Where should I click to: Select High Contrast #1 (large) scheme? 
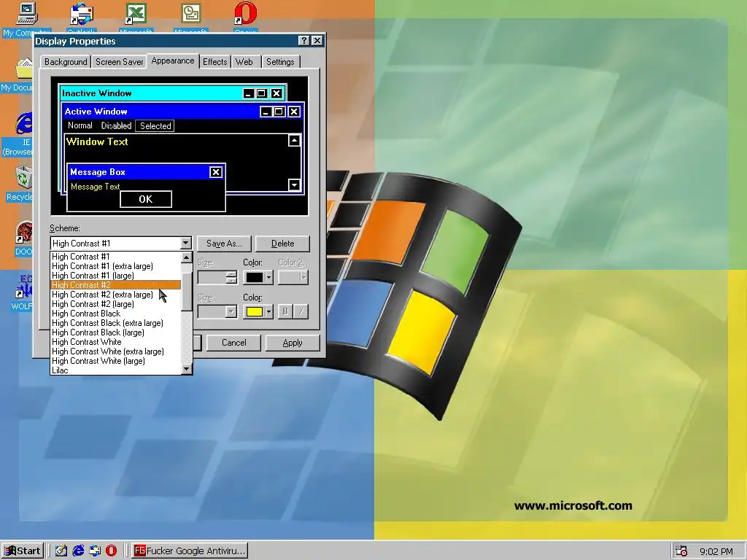116,276
